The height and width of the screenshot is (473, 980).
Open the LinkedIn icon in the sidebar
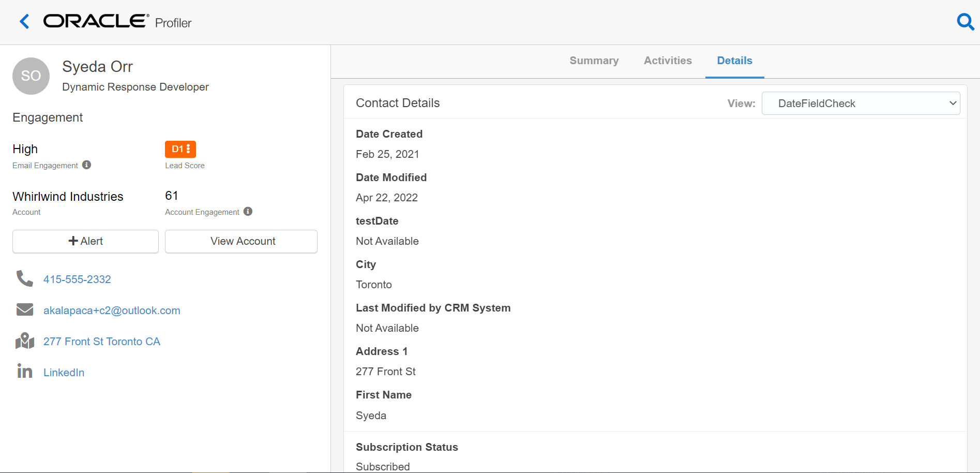[24, 371]
